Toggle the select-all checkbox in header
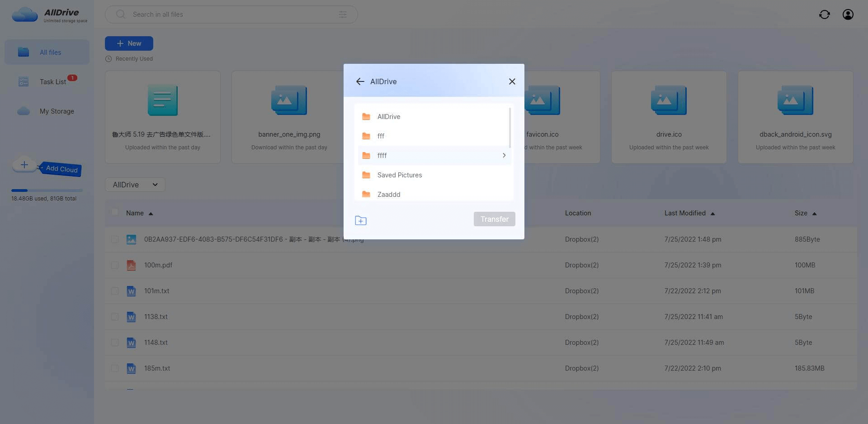Viewport: 868px width, 424px height. 115,212
